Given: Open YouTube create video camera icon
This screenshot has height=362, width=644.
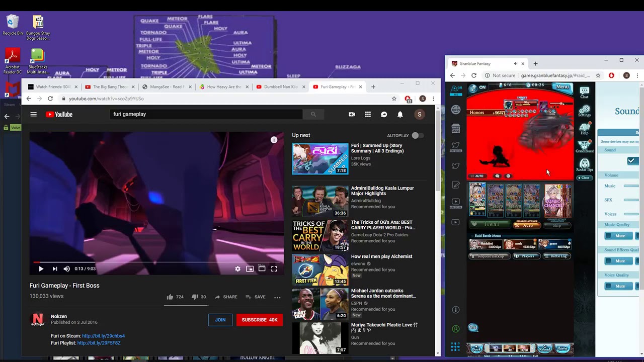Looking at the screenshot, I should pos(352,114).
